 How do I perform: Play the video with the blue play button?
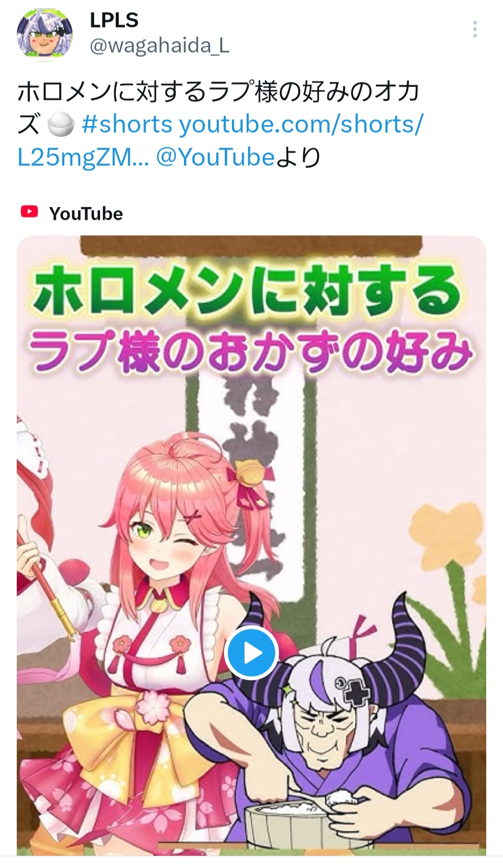click(x=251, y=653)
